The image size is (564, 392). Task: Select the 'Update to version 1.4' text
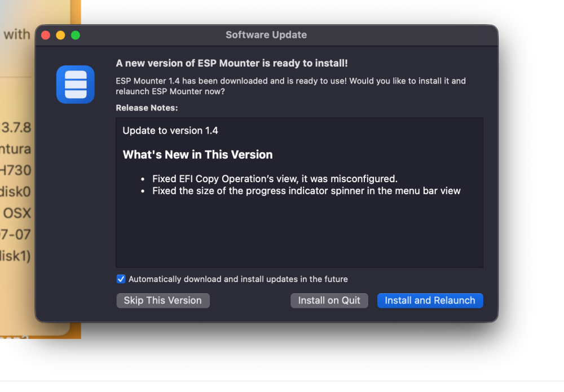click(170, 130)
